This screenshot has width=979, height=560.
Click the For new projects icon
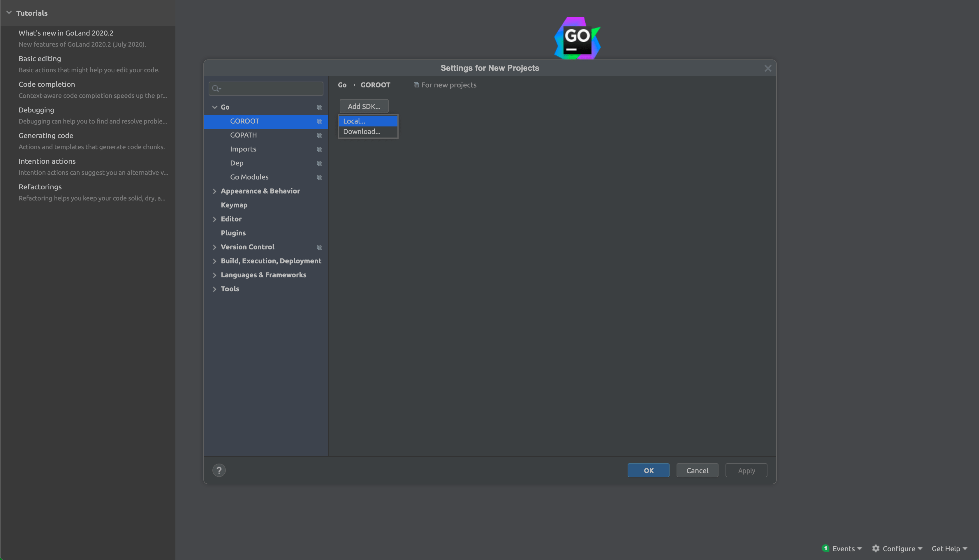click(416, 84)
